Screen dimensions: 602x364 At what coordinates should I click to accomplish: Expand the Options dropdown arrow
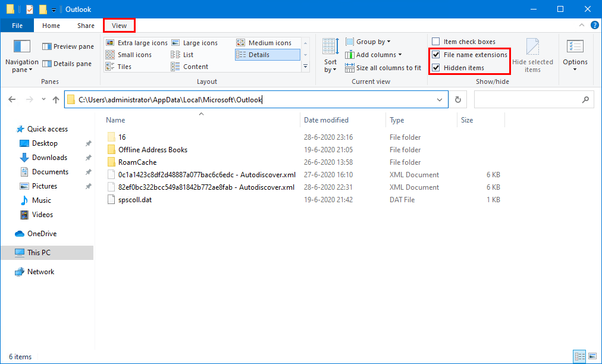pos(575,70)
